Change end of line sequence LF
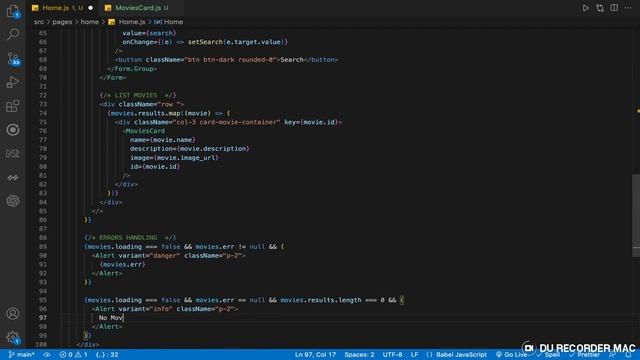The width and height of the screenshot is (640, 360). 414,355
